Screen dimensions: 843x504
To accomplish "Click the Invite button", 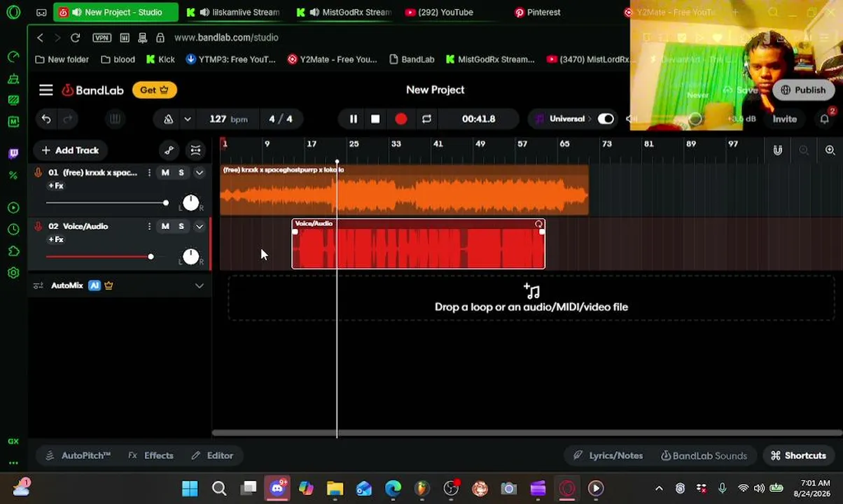I will pos(784,119).
